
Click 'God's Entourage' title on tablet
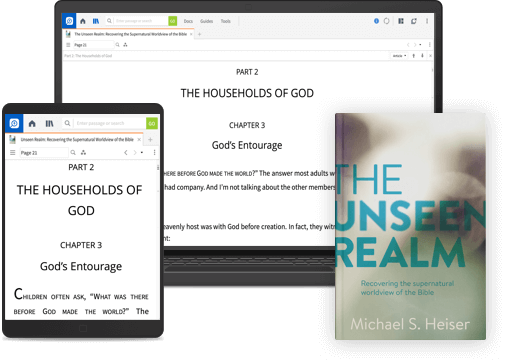[x=81, y=266]
